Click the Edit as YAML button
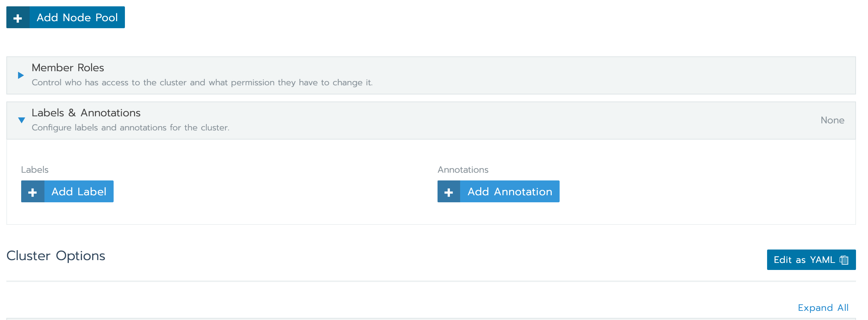Screen dimensions: 868x320 coord(811,260)
